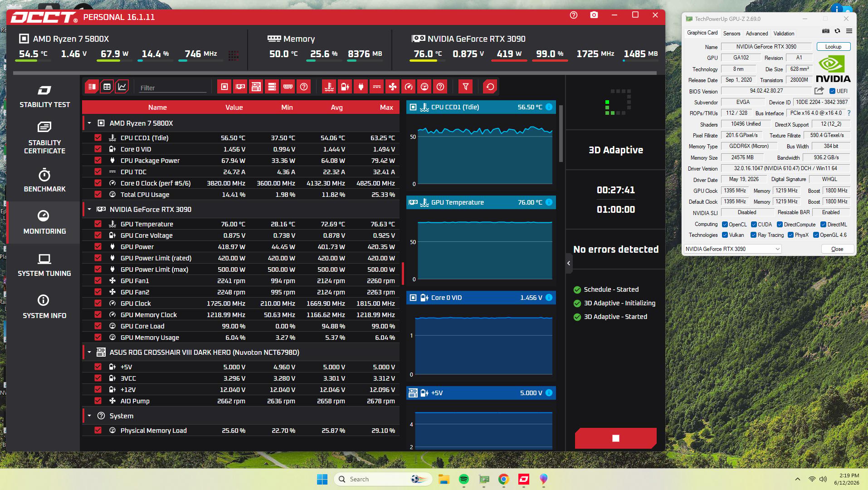Image resolution: width=868 pixels, height=490 pixels.
Task: Toggle power sensor type filter
Action: (361, 87)
